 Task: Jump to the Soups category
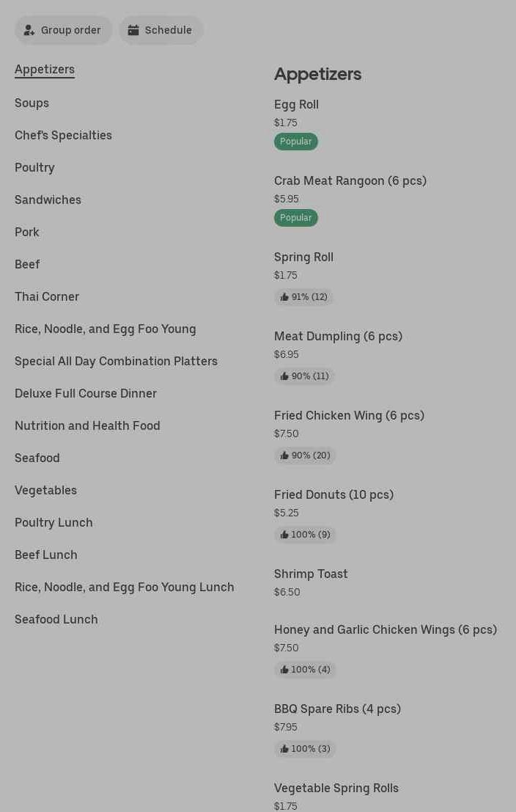coord(32,103)
